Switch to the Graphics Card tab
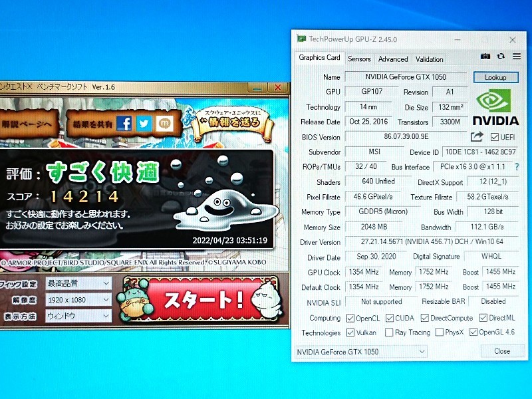Image resolution: width=532 pixels, height=399 pixels. 319,58
